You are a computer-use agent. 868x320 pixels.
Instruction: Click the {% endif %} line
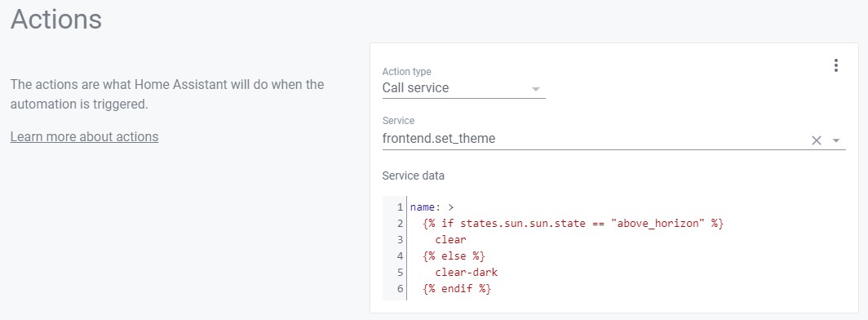click(456, 289)
